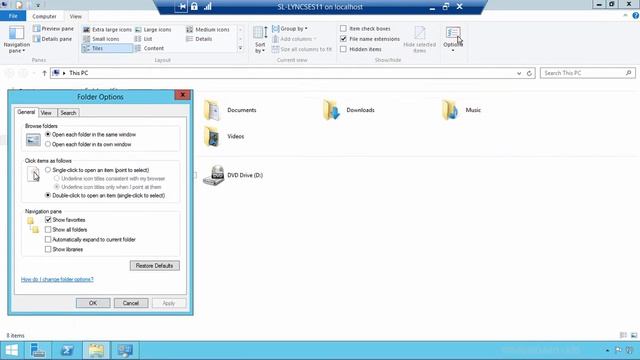
Task: Open Explorer help icon
Action: (x=636, y=16)
